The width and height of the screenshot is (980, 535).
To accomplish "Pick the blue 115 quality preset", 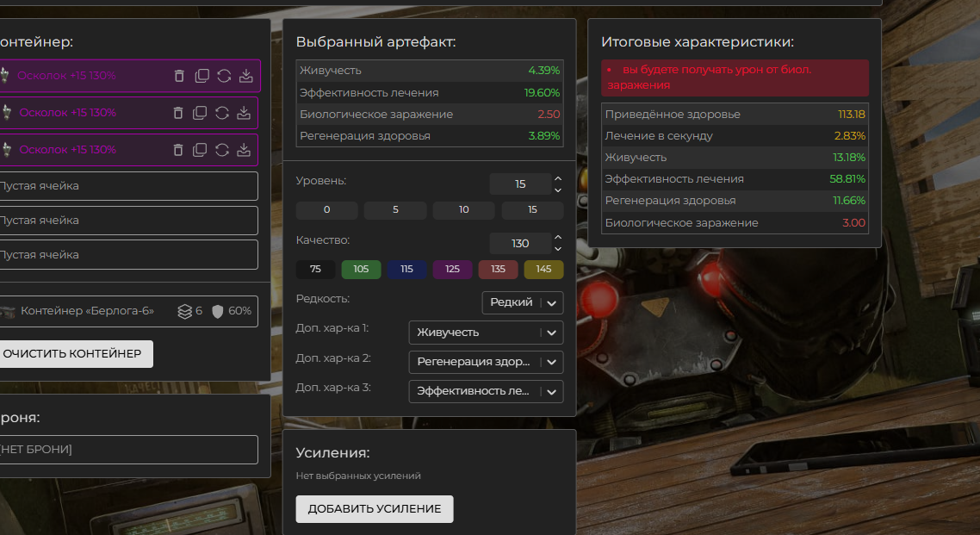I will (406, 270).
